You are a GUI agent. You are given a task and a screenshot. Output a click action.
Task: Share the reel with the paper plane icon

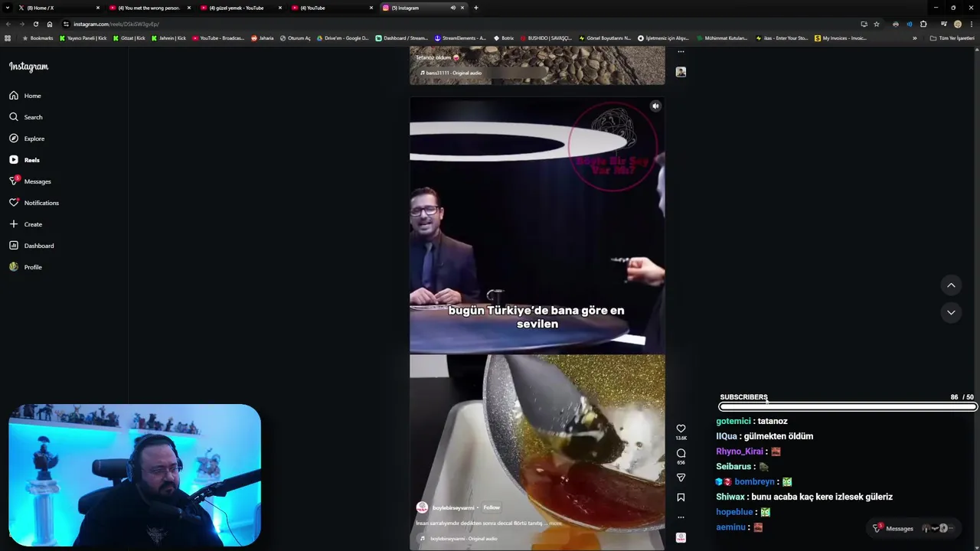[681, 478]
